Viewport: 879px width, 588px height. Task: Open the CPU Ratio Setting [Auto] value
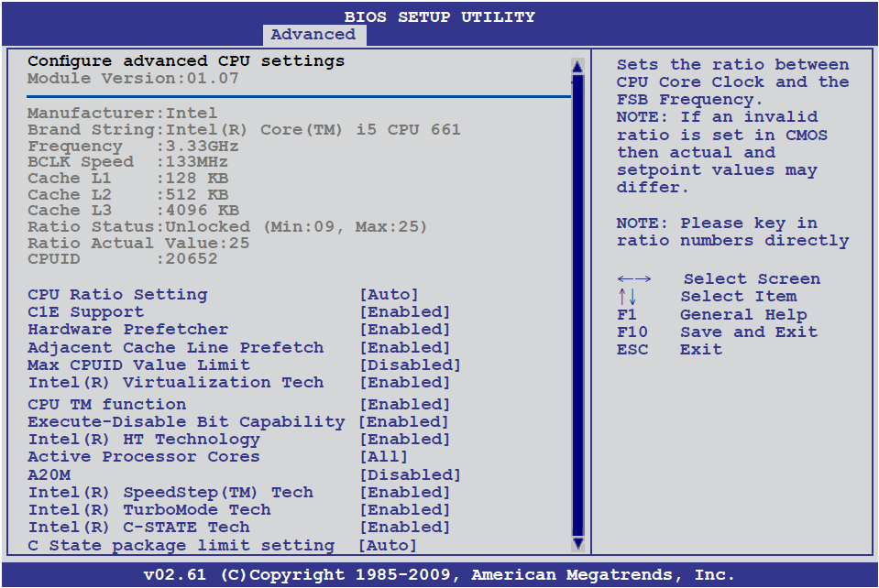389,295
